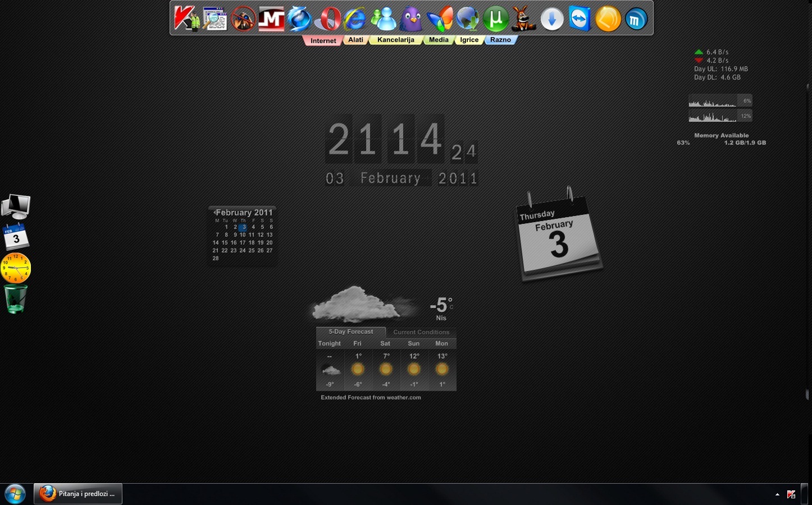Show the Igrice dock tab
812x505 pixels.
click(469, 40)
